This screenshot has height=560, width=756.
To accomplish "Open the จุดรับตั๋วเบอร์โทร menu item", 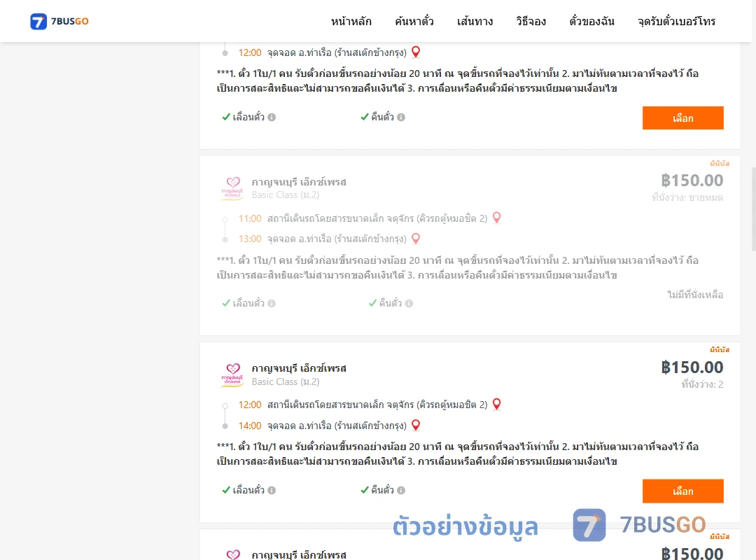I will tap(676, 21).
